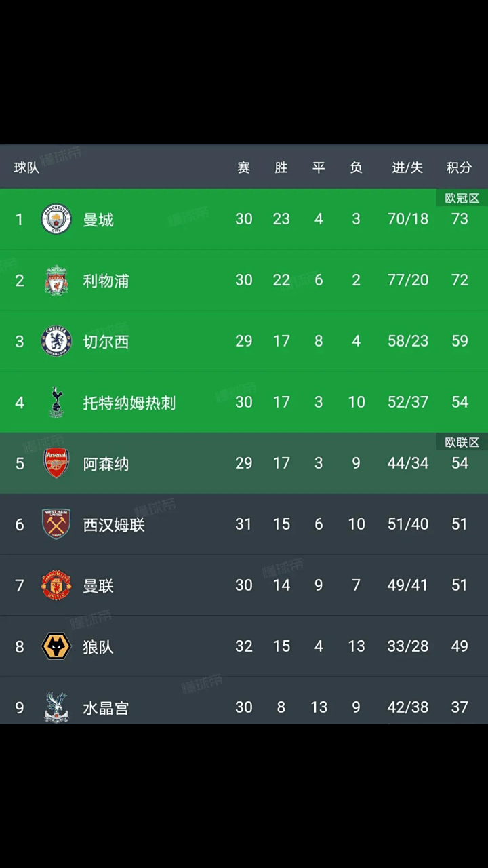
Task: Click the Manchester City club crest
Action: (56, 219)
